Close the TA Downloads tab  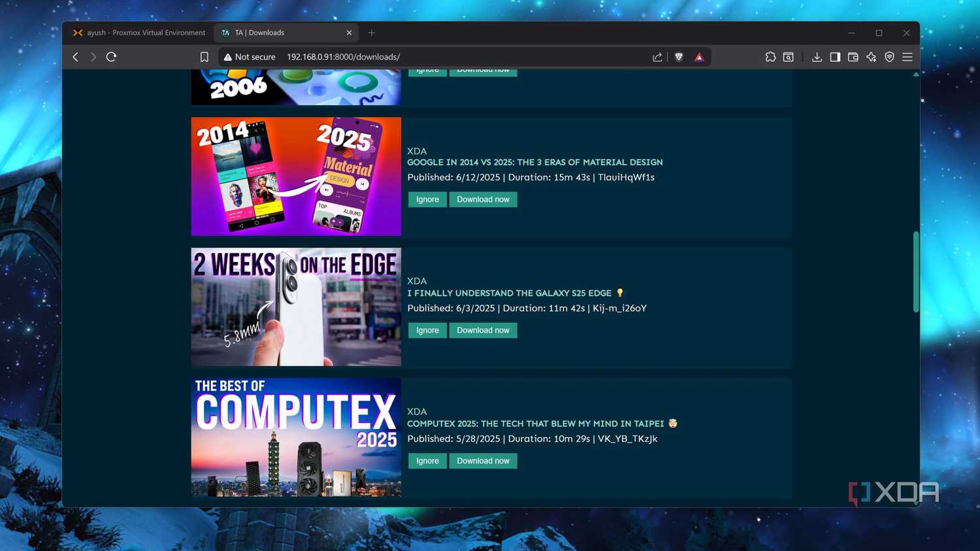click(349, 33)
